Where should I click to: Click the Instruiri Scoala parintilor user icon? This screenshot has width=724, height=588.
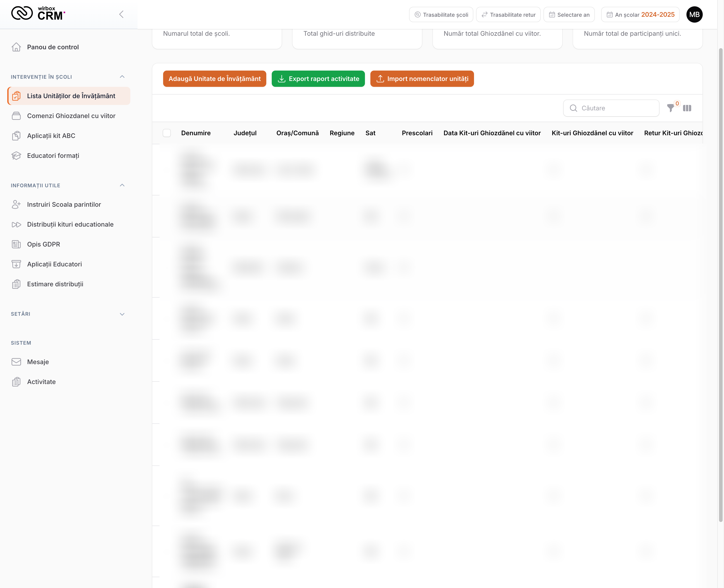[x=16, y=205]
